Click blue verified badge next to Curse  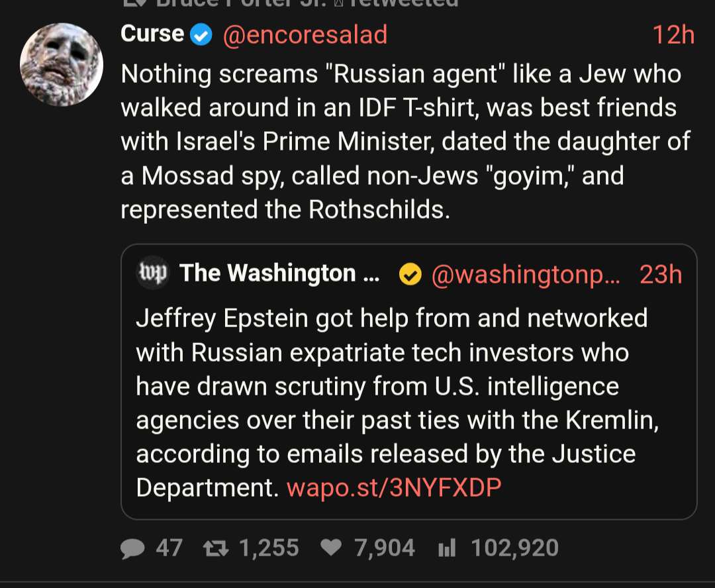201,35
